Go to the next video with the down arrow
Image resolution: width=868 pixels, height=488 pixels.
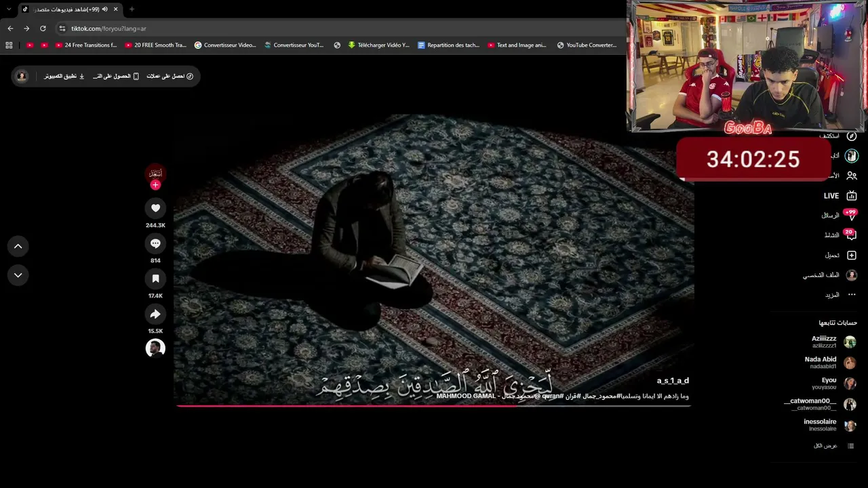[x=18, y=275]
